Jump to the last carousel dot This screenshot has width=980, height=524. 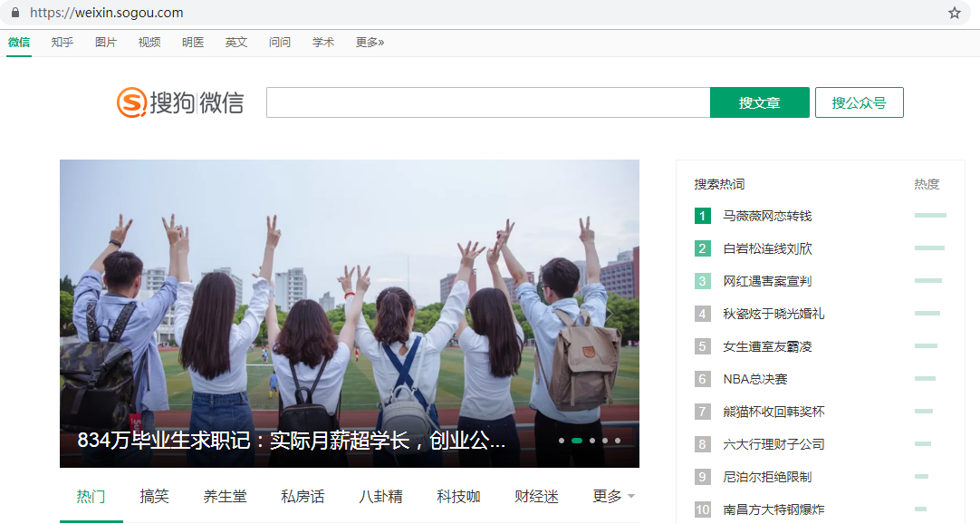[618, 441]
